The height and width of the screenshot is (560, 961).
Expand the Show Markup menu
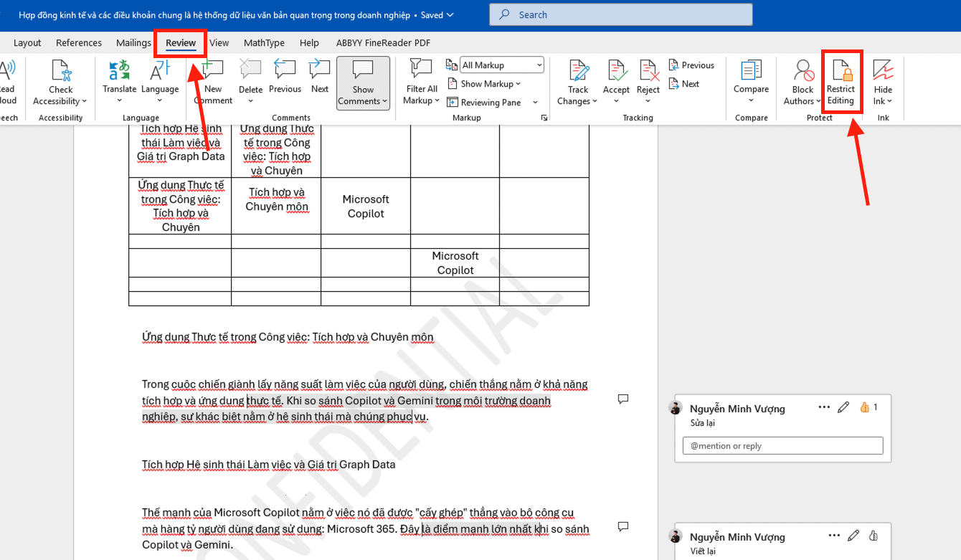[484, 84]
